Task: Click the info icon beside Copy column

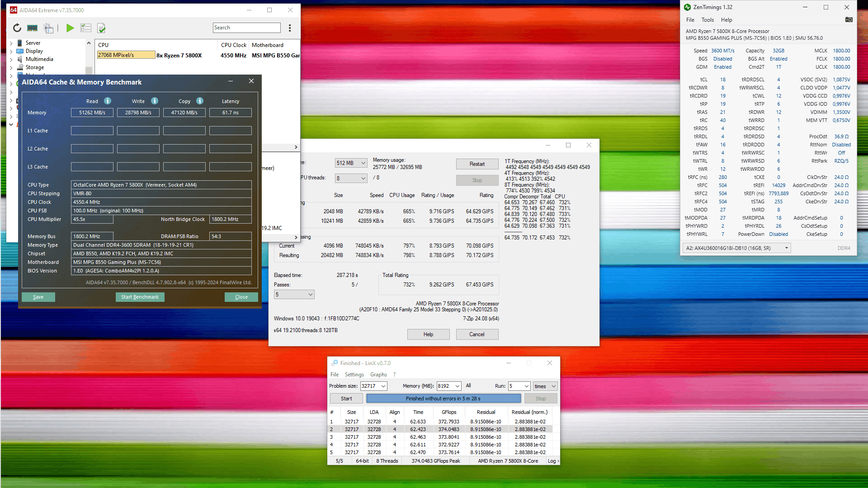Action: [200, 101]
